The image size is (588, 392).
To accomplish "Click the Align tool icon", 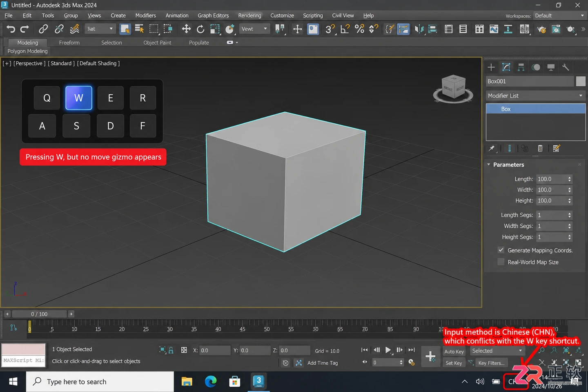I will point(433,29).
